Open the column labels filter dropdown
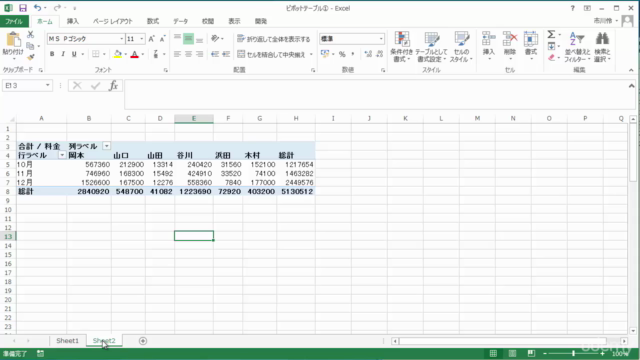 coord(106,146)
